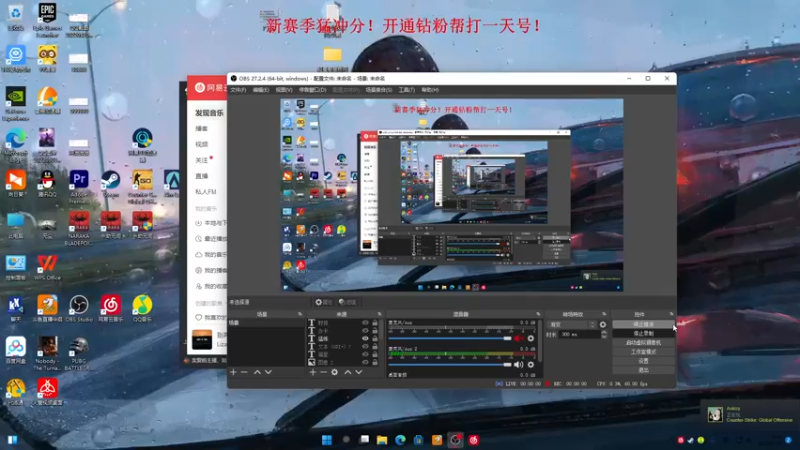This screenshot has width=800, height=450.
Task: Select 发现音乐 in NetEase Music sidebar
Action: pos(209,113)
